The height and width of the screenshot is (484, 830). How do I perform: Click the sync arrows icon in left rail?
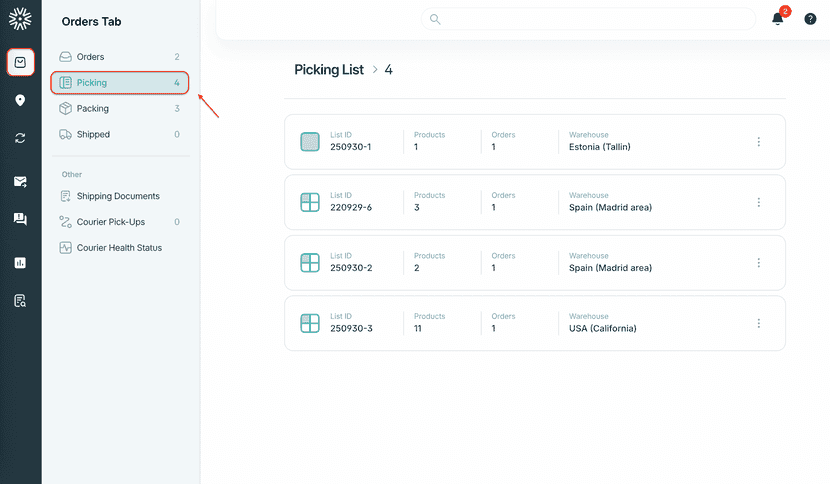(20, 138)
